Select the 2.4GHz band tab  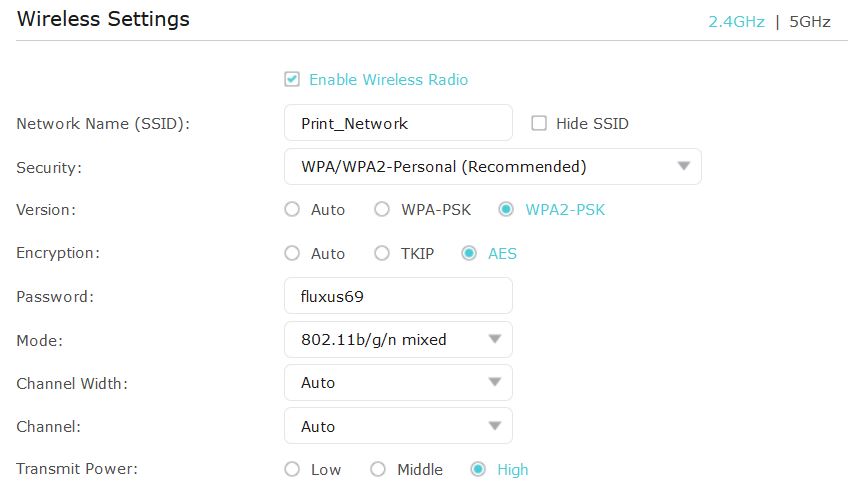[x=735, y=21]
